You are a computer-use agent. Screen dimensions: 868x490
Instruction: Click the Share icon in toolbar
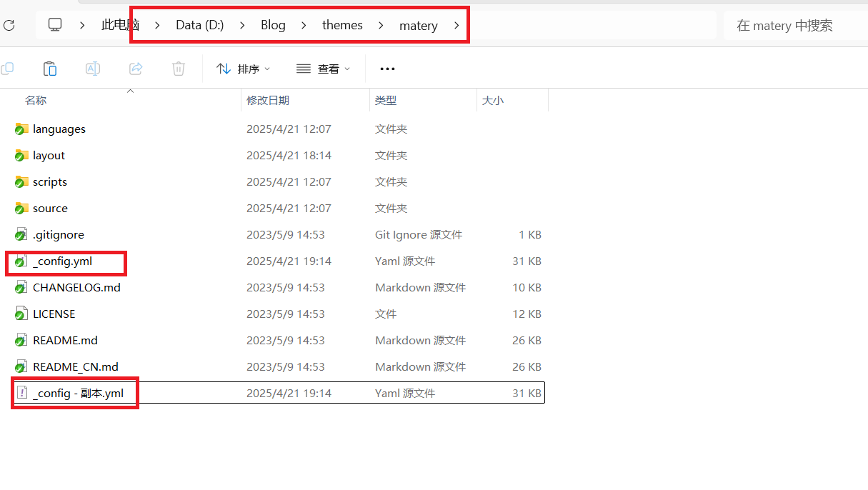(135, 69)
